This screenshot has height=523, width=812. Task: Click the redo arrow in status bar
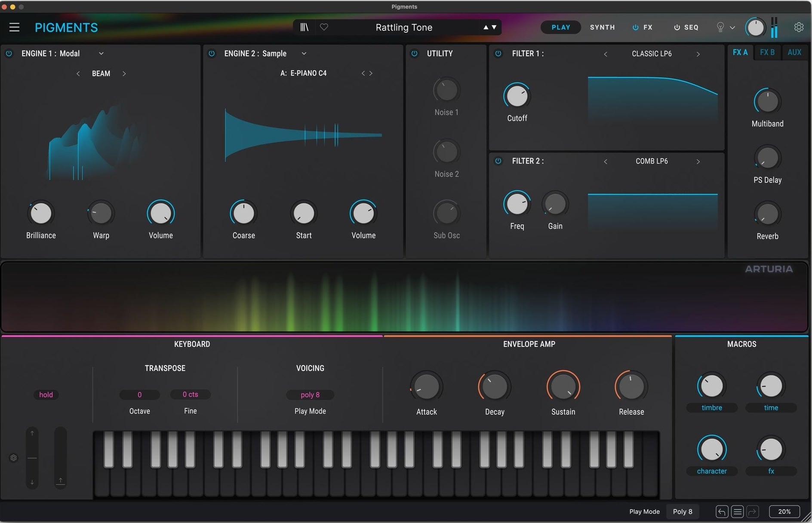point(752,511)
